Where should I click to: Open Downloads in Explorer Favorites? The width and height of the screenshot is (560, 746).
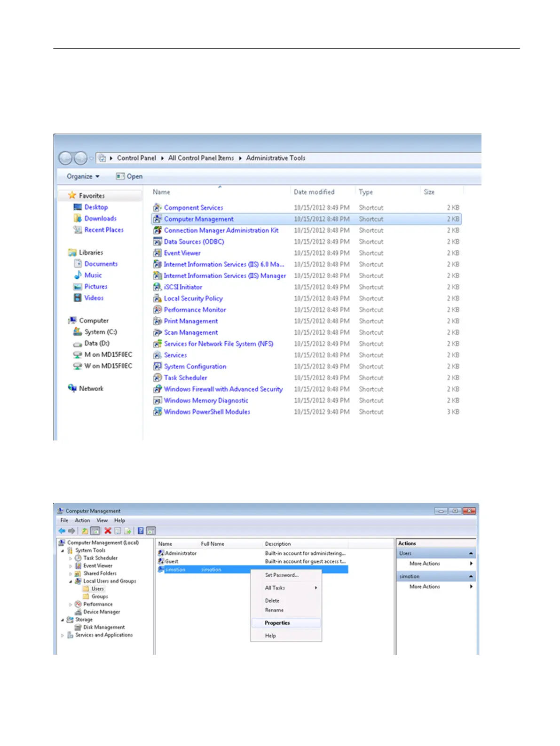coord(101,218)
